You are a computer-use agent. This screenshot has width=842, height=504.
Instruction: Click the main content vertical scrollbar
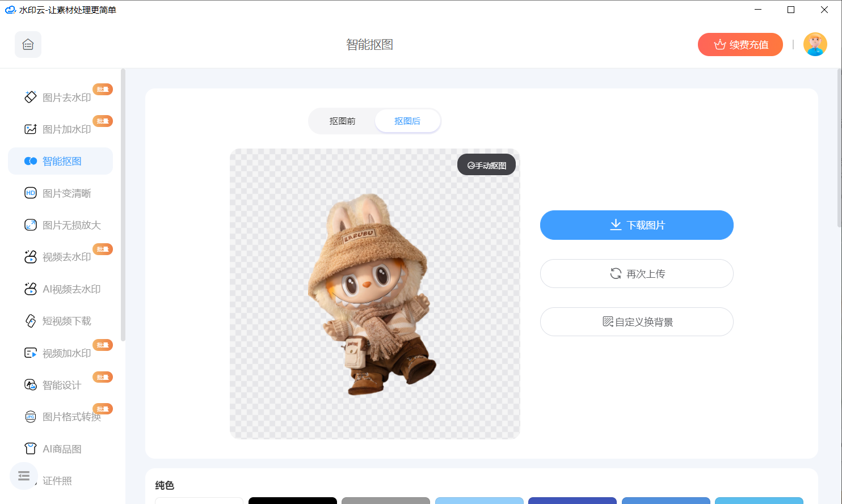[839, 147]
